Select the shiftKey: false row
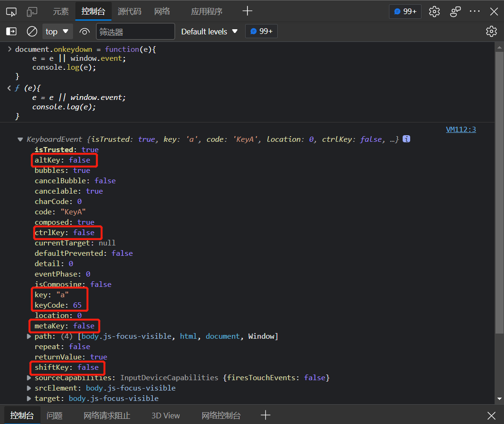This screenshot has width=504, height=424. tap(67, 367)
